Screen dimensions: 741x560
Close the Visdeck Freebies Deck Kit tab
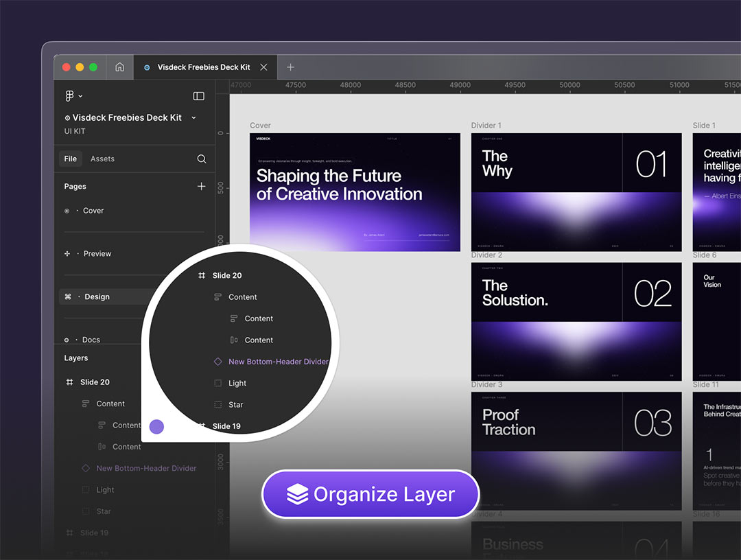tap(264, 67)
